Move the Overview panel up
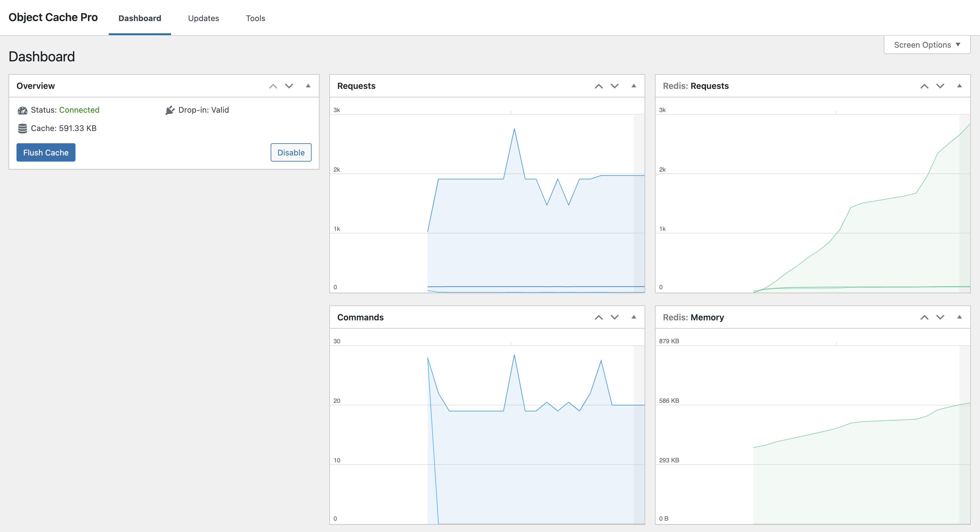Viewport: 980px width, 532px height. (272, 86)
